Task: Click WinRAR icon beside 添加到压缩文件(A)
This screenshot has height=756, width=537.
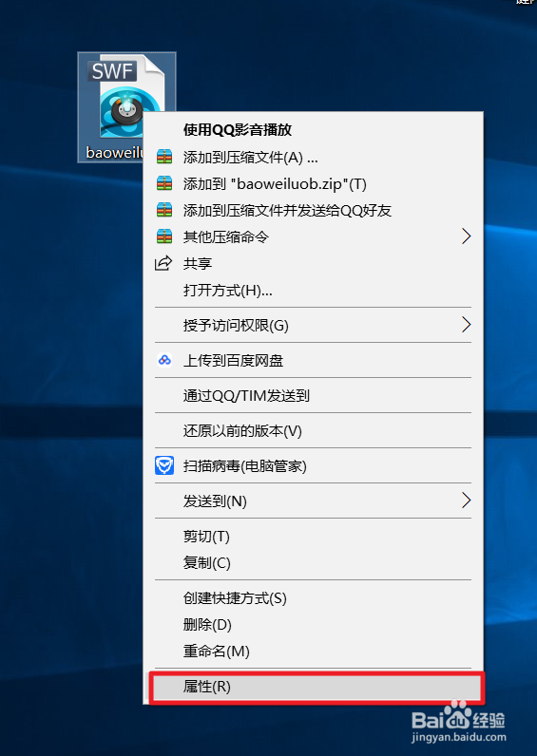Action: click(164, 157)
